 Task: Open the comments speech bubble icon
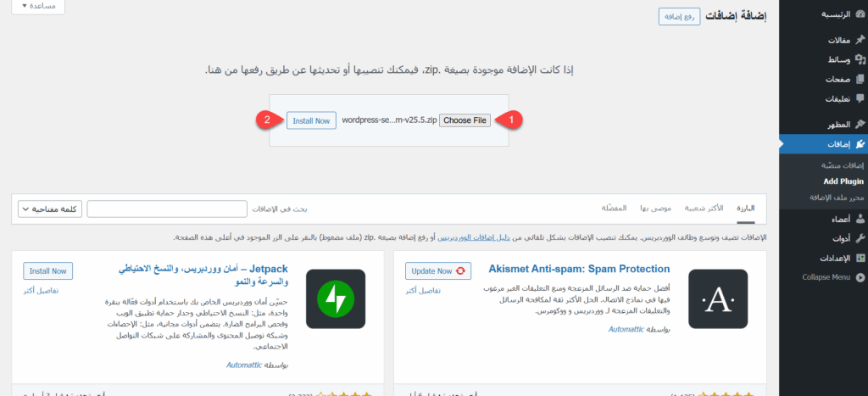pos(860,98)
